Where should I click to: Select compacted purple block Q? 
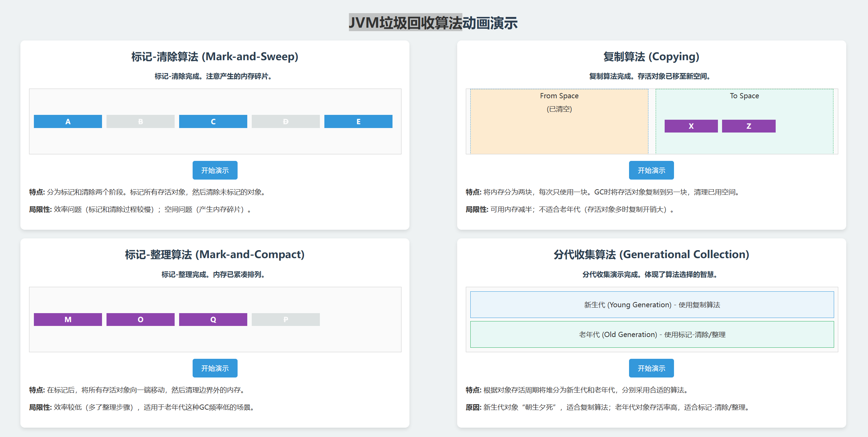click(213, 319)
